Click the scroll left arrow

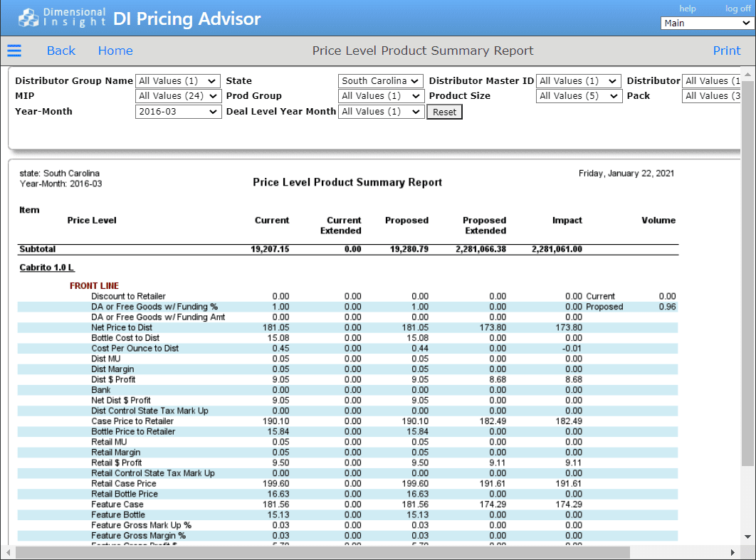(8, 552)
